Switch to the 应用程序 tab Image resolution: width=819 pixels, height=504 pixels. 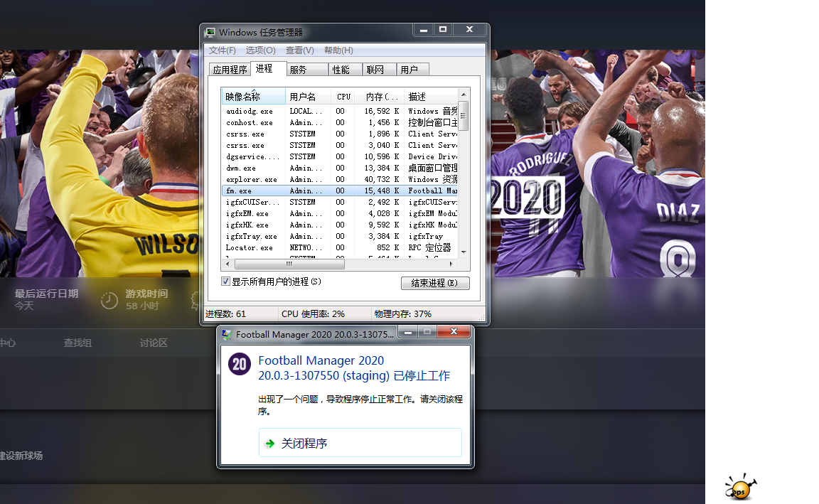pyautogui.click(x=230, y=70)
